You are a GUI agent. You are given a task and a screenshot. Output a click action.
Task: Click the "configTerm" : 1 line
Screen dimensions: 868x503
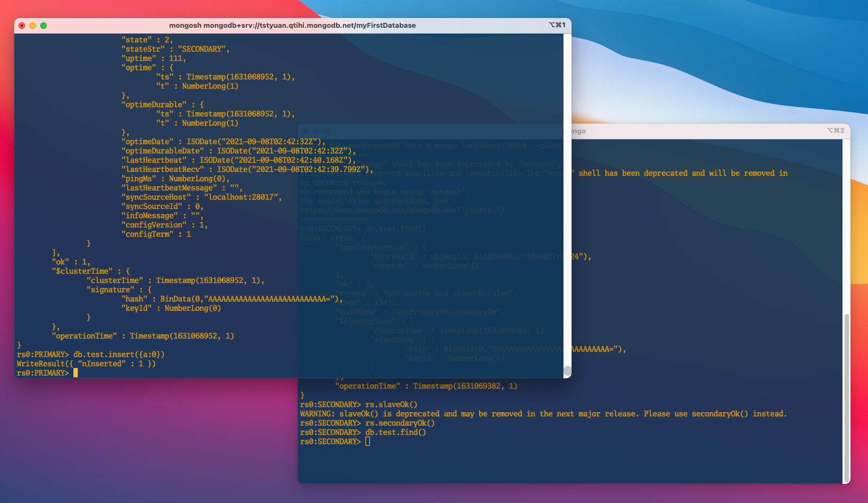[x=156, y=234]
